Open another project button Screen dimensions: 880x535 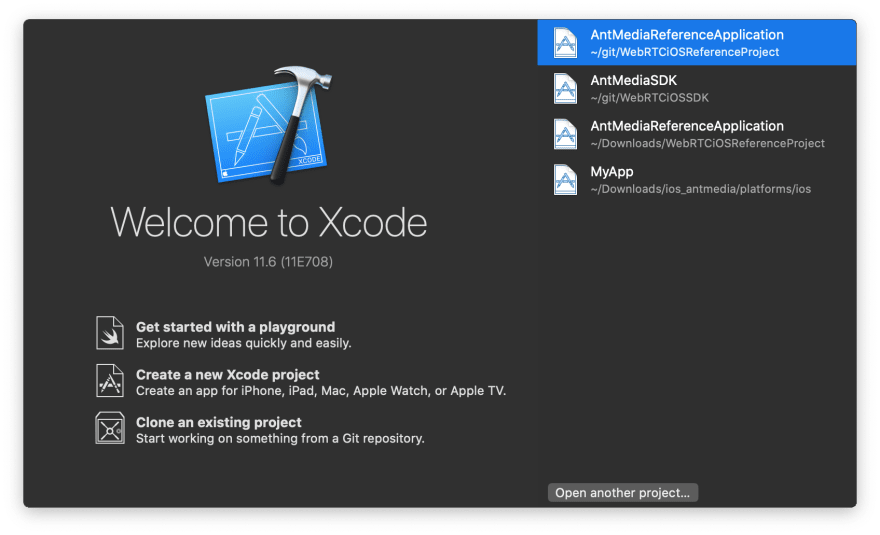pos(623,493)
